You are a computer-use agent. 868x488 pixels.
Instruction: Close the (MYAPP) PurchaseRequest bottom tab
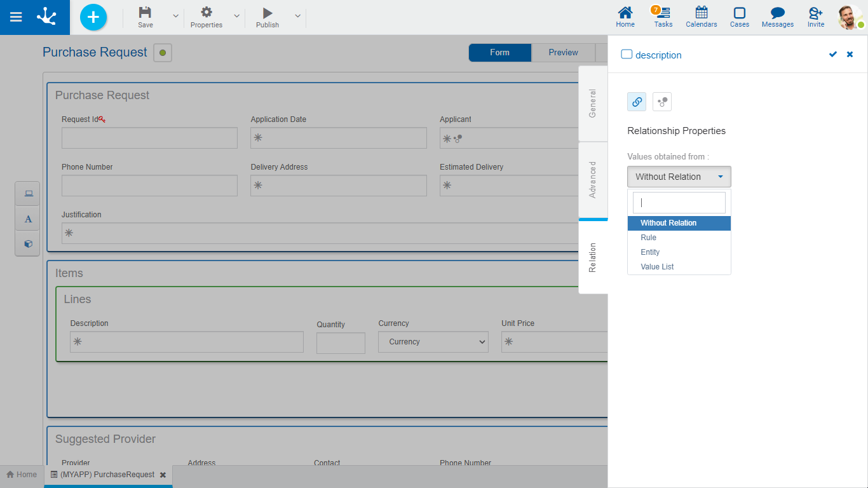163,475
